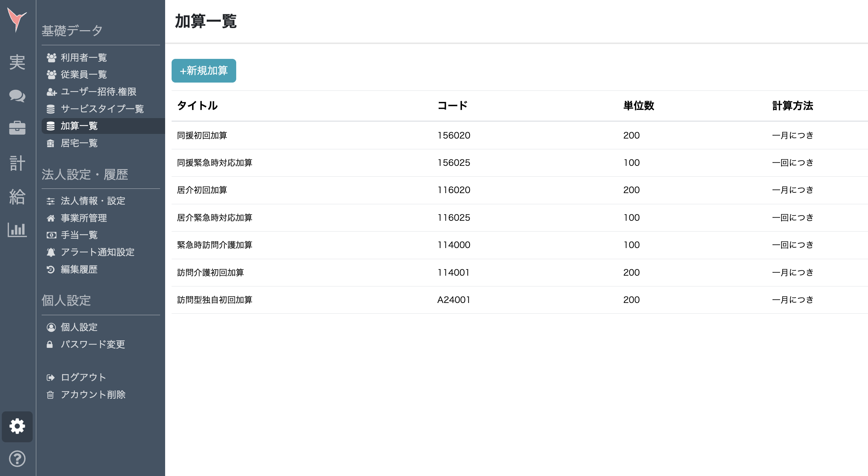Open the chat icon in the left rail
The image size is (868, 476).
[17, 96]
